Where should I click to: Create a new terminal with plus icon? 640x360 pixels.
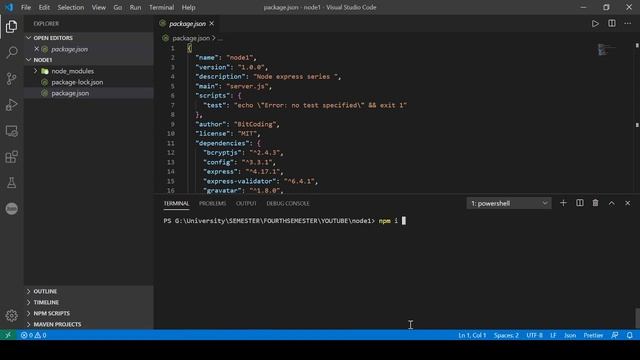tap(563, 203)
